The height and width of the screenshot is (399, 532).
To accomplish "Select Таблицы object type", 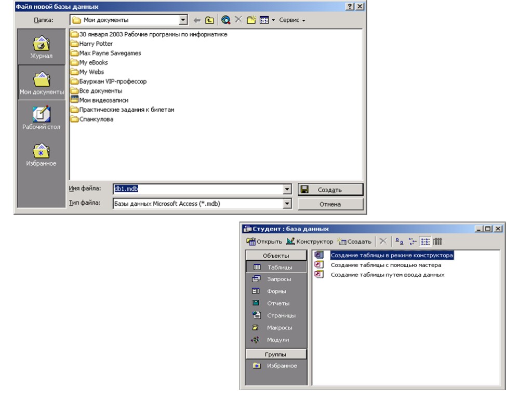I will pos(276,268).
